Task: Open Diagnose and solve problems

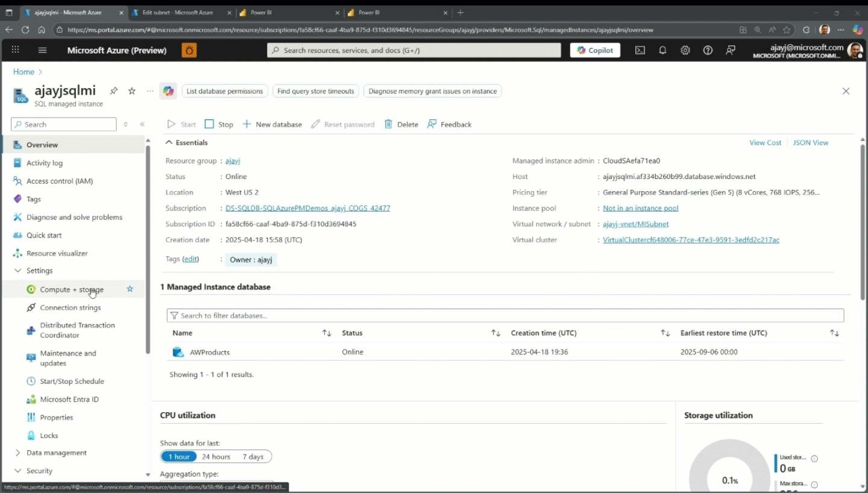Action: coord(74,217)
